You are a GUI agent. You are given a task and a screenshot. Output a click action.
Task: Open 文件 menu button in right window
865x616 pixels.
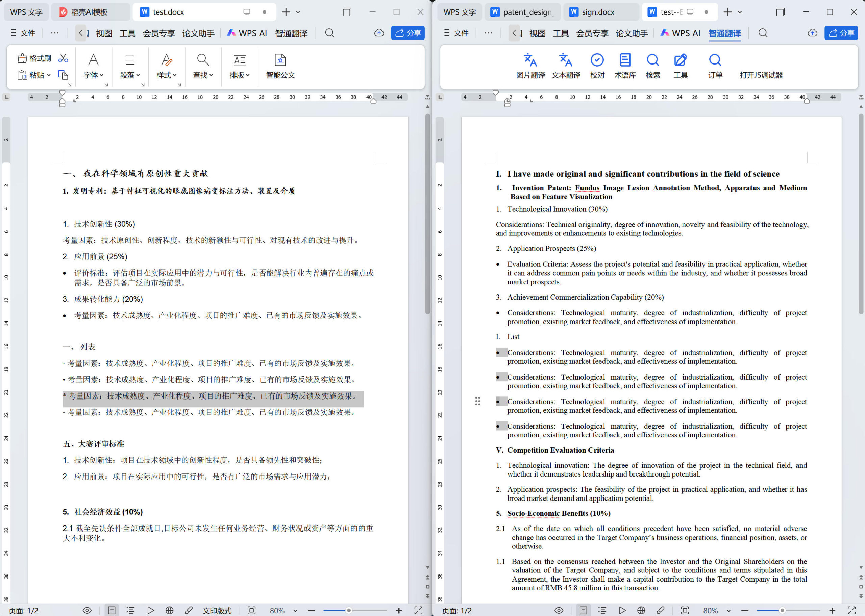pyautogui.click(x=456, y=33)
